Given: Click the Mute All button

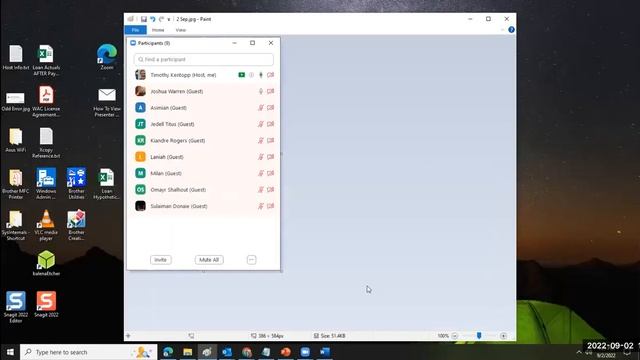Looking at the screenshot, I should tap(209, 260).
